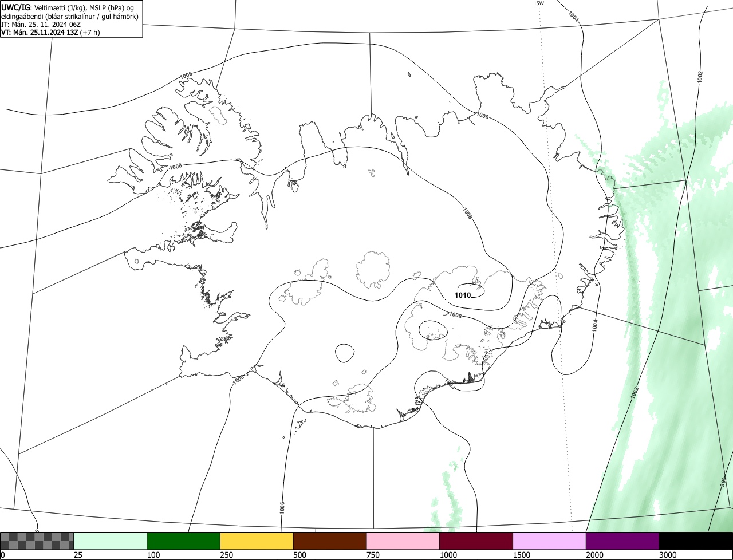Click the legend value 2000
The height and width of the screenshot is (560, 733).
595,555
